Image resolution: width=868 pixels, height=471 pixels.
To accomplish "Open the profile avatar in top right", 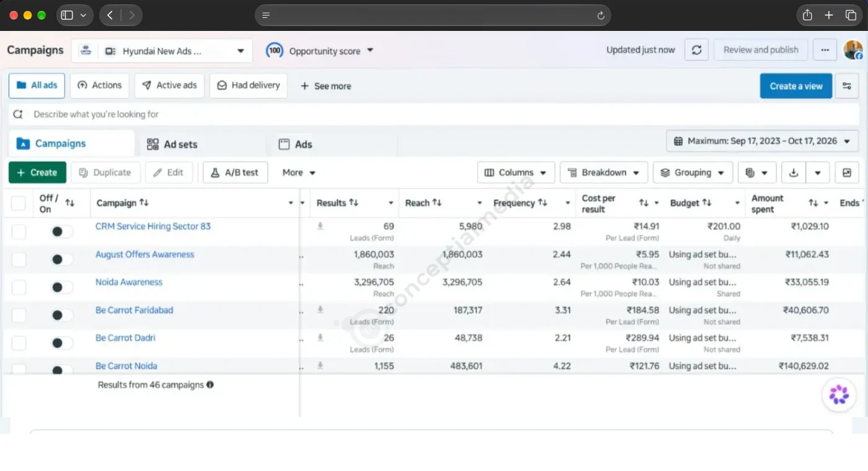I will (x=853, y=50).
